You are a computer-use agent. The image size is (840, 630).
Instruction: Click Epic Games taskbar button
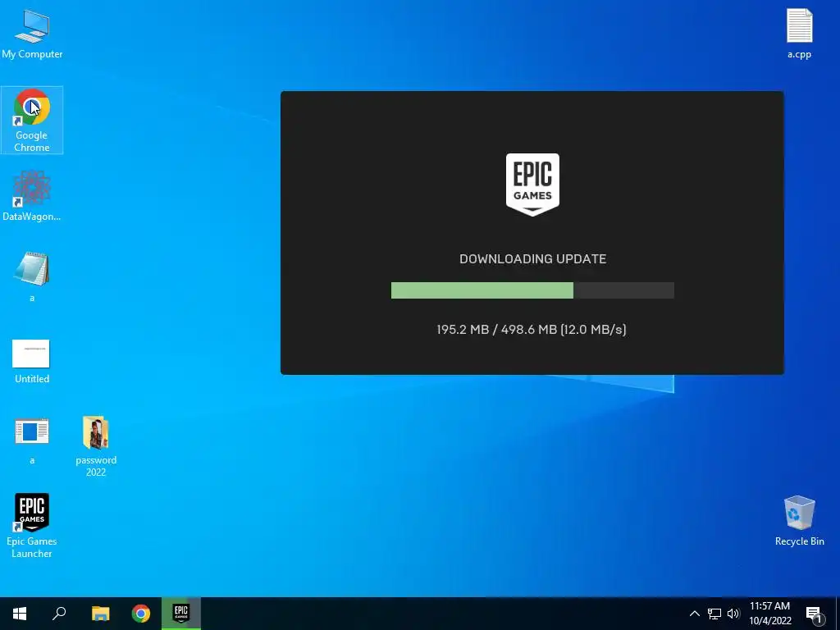[181, 614]
